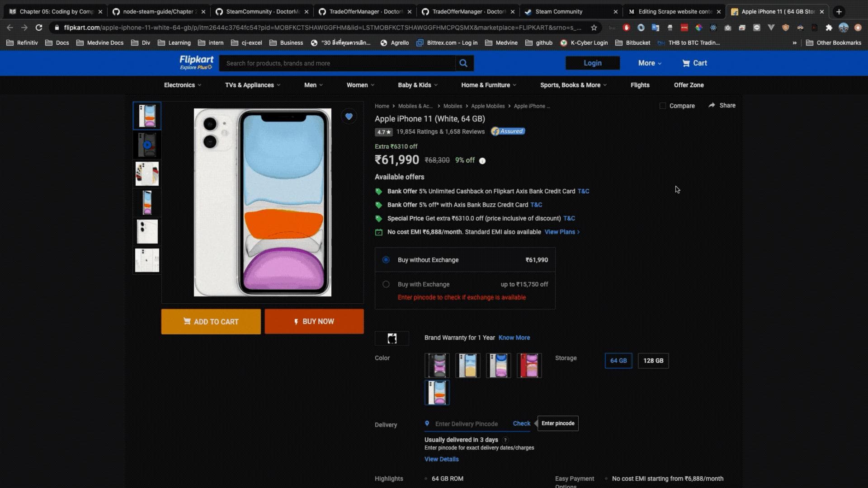868x488 pixels.
Task: Click the Share arrow icon
Action: click(712, 105)
